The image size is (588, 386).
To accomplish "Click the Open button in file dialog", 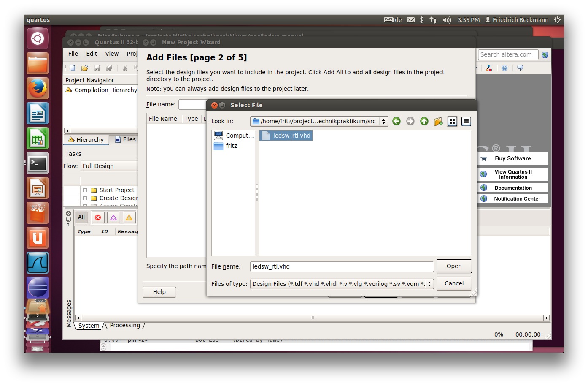I will pyautogui.click(x=454, y=266).
